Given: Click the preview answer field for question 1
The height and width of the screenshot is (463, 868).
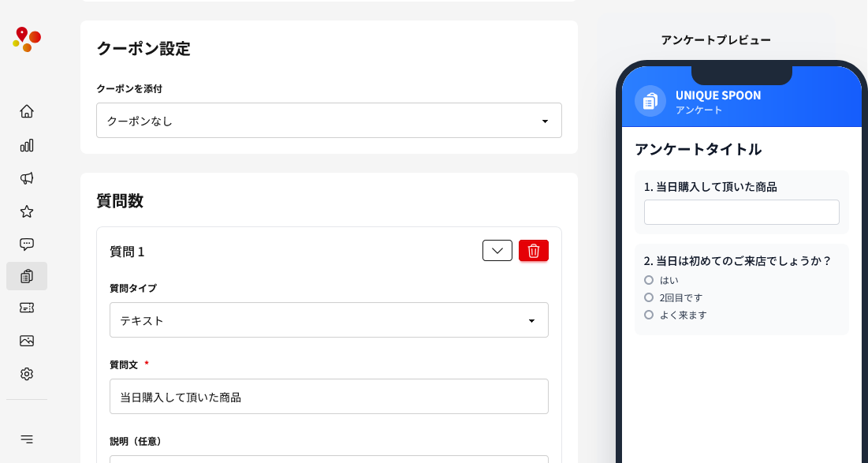Looking at the screenshot, I should click(x=741, y=212).
